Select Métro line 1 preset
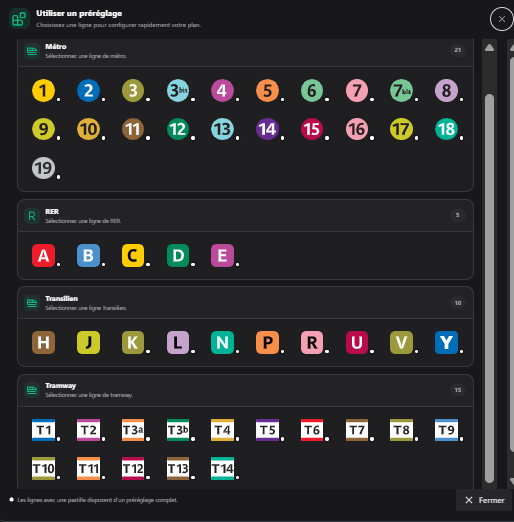514x522 pixels. [x=43, y=90]
